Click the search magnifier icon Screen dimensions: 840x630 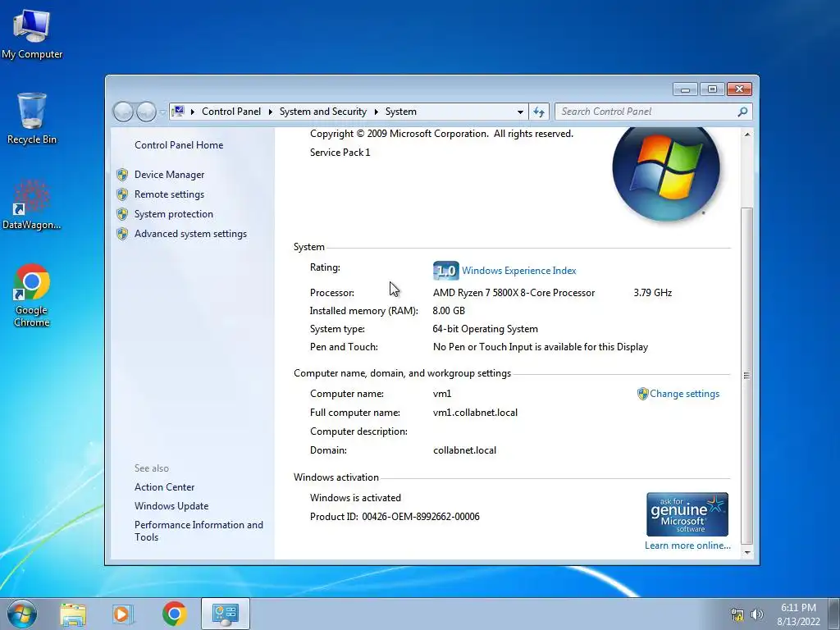pos(742,112)
